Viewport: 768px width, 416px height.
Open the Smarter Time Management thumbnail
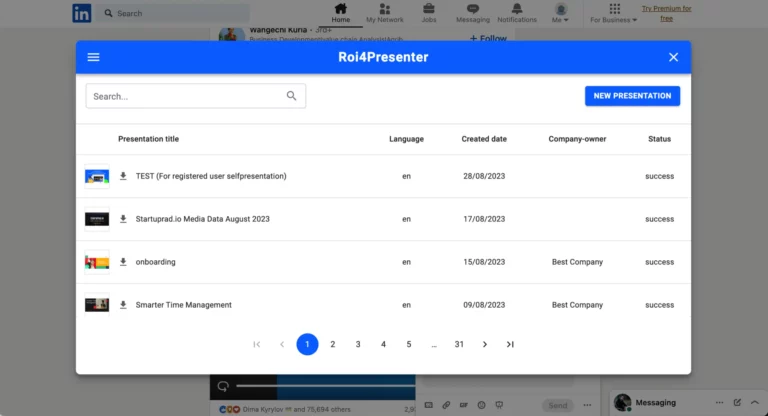(97, 305)
